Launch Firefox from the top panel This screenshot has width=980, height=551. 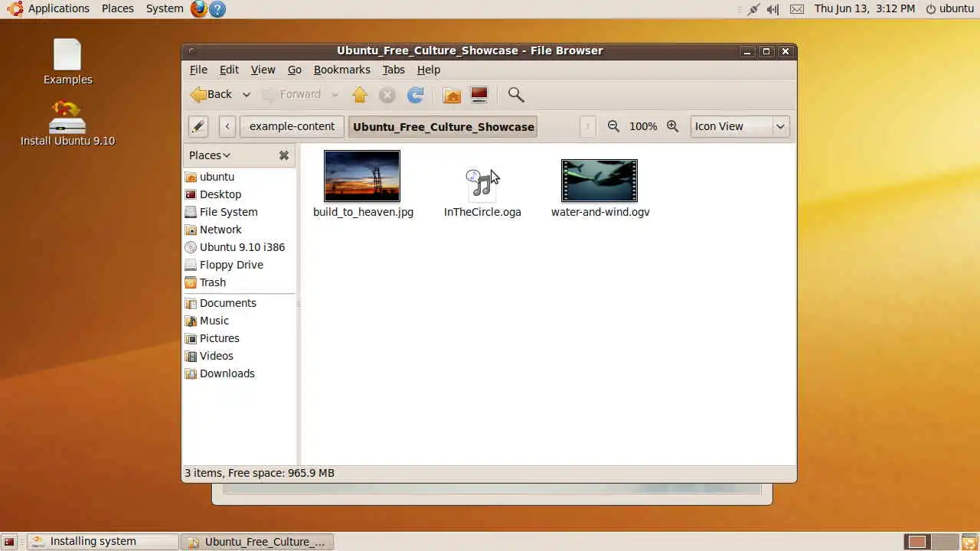coord(198,8)
